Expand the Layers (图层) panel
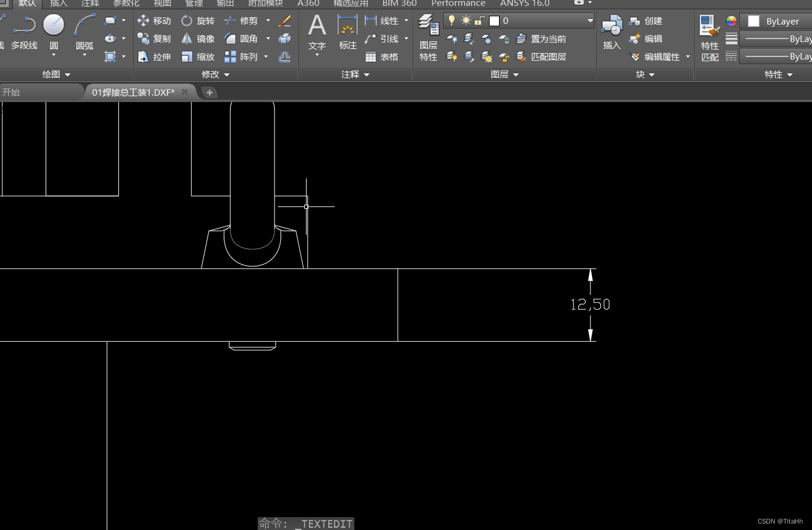The image size is (812, 530). tap(505, 75)
